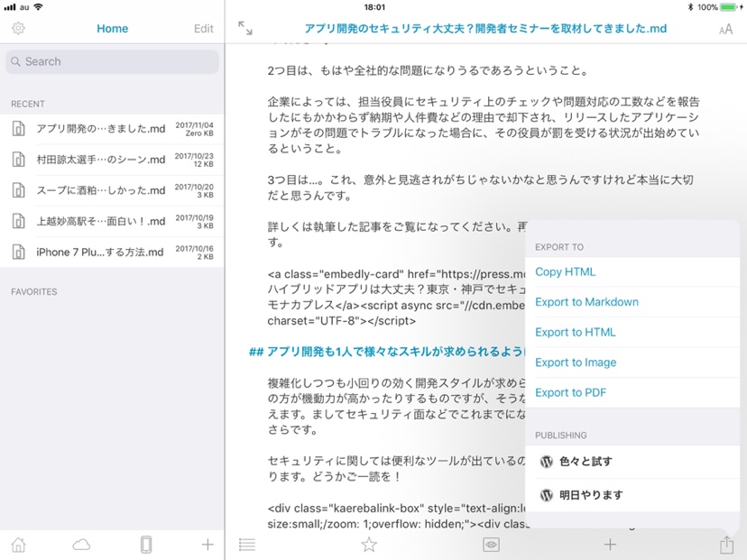This screenshot has width=747, height=560.
Task: Tap the search magnifier icon
Action: coord(15,62)
